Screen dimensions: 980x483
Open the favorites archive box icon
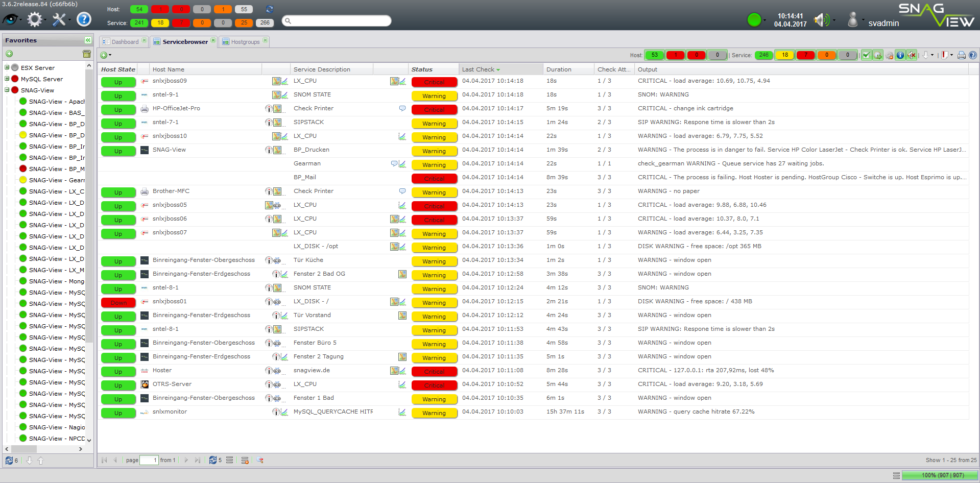[87, 54]
